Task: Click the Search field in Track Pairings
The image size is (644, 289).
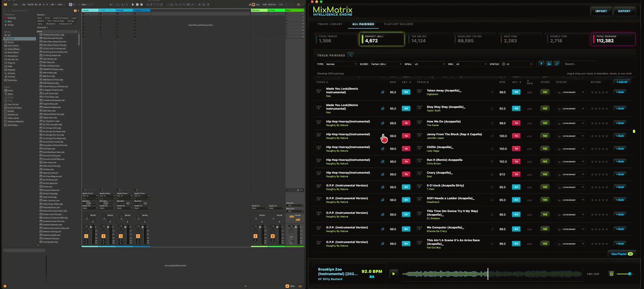Action: click(579, 64)
